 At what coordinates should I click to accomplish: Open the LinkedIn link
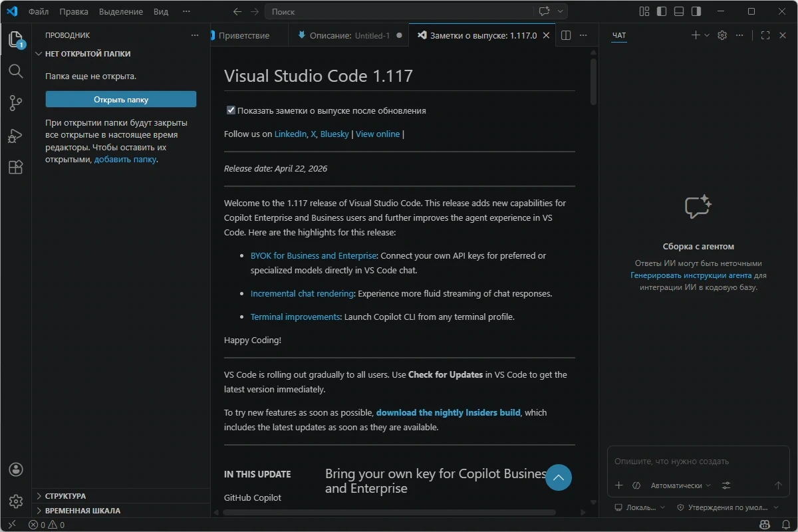pos(291,134)
